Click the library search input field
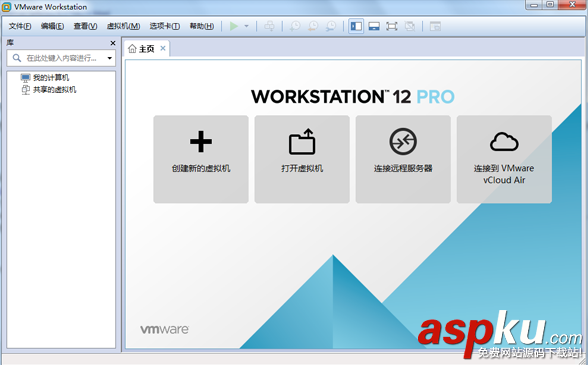 (62, 58)
